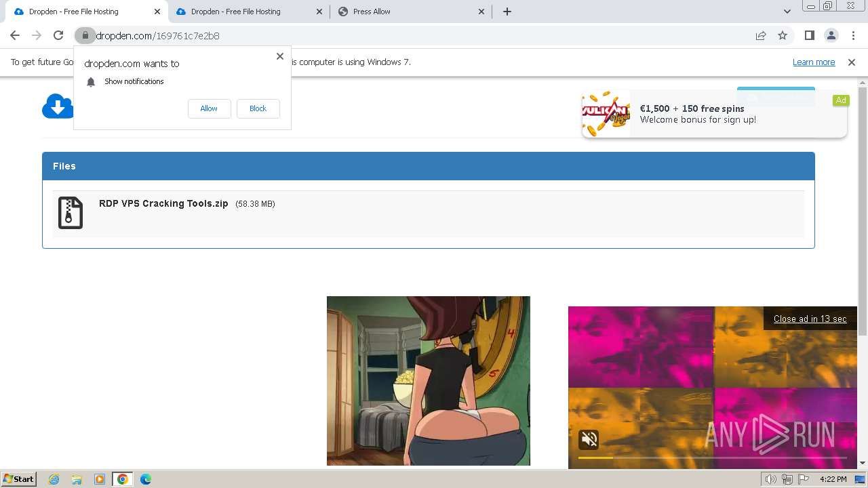Go back to the previous page

click(15, 35)
